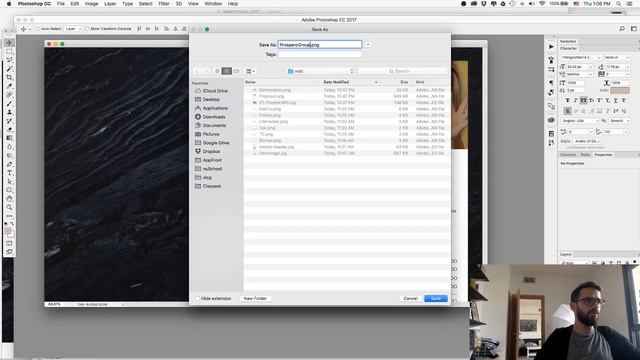
Task: Go back in the Save dialog
Action: [x=197, y=71]
